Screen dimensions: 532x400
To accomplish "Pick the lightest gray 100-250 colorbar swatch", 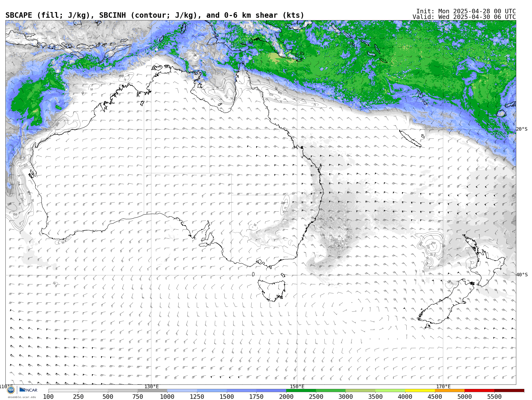I will coord(63,391).
